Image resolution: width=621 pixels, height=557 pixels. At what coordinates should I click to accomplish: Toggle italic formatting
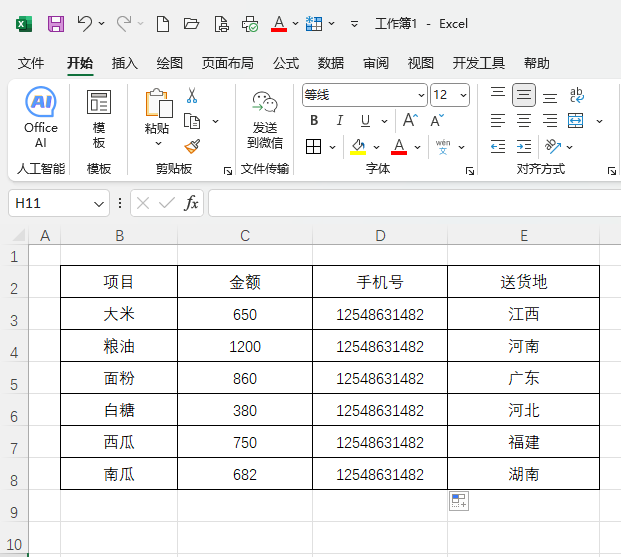point(340,120)
